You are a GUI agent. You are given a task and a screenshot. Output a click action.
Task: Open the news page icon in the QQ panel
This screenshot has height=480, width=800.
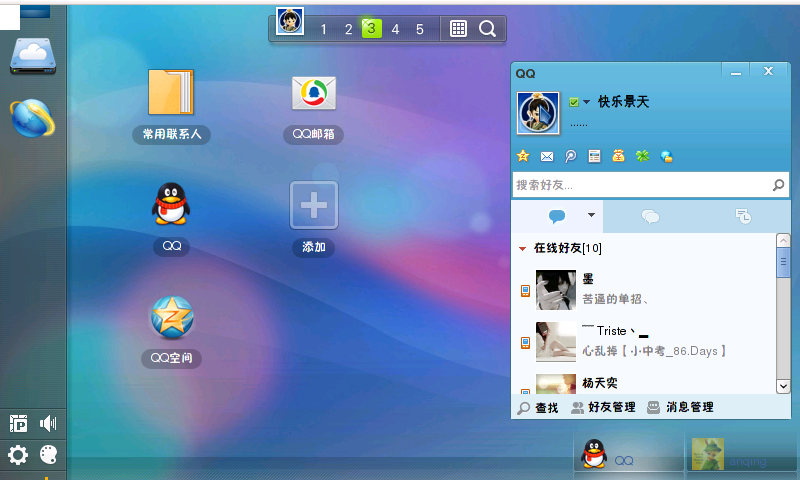pos(594,156)
